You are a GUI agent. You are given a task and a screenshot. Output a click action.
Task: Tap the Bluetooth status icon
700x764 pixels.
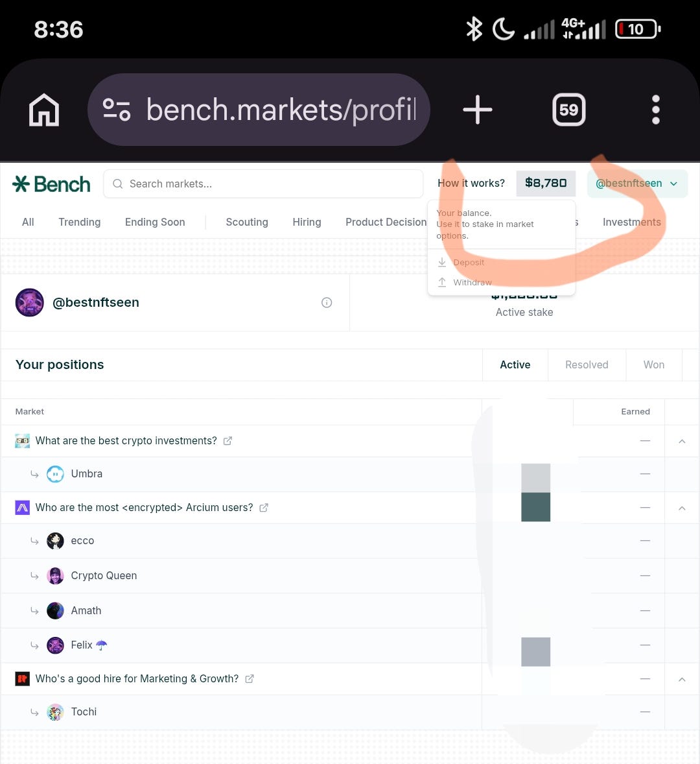[x=474, y=29]
